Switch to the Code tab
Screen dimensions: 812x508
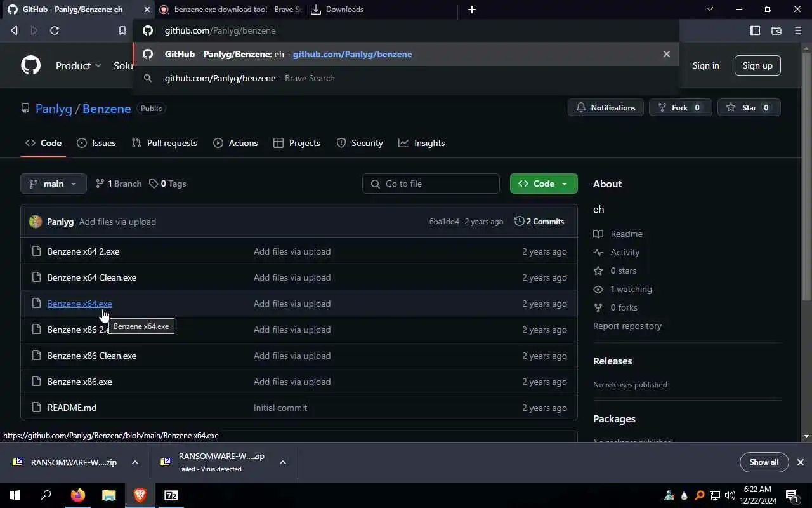click(x=43, y=143)
